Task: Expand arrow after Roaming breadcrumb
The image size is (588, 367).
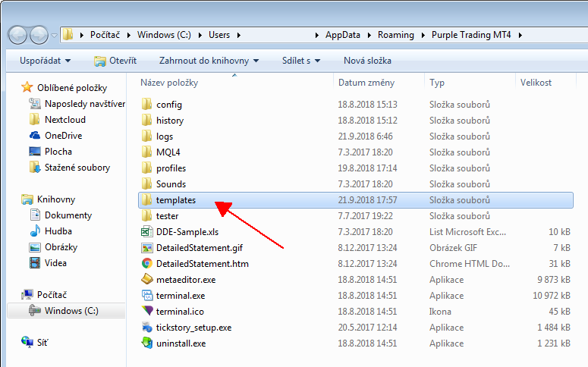Action: click(x=423, y=35)
